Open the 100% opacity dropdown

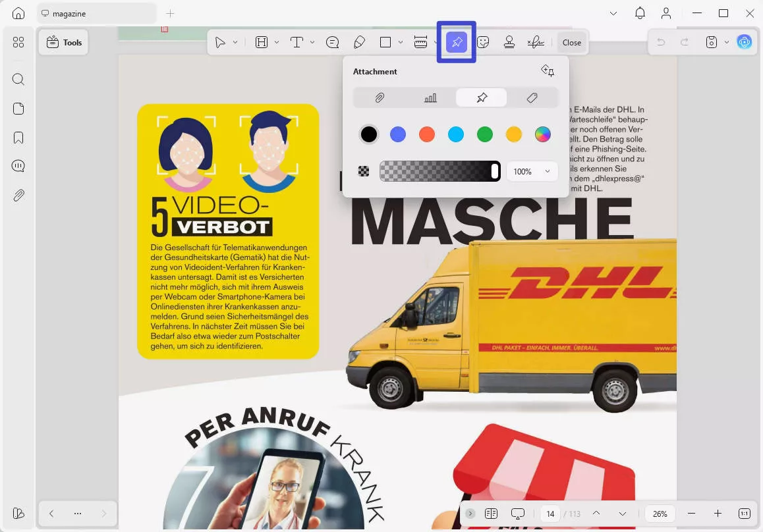pyautogui.click(x=532, y=171)
